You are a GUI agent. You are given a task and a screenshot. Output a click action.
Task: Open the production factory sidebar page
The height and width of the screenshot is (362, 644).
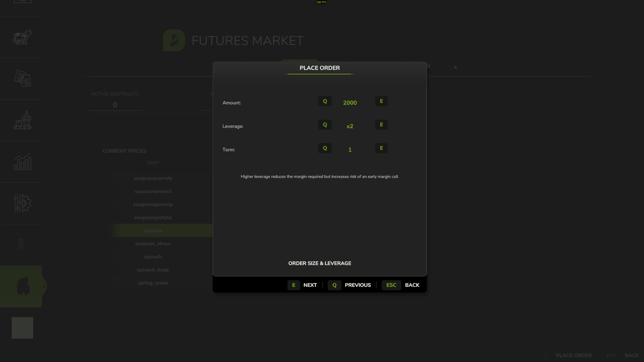click(x=22, y=120)
